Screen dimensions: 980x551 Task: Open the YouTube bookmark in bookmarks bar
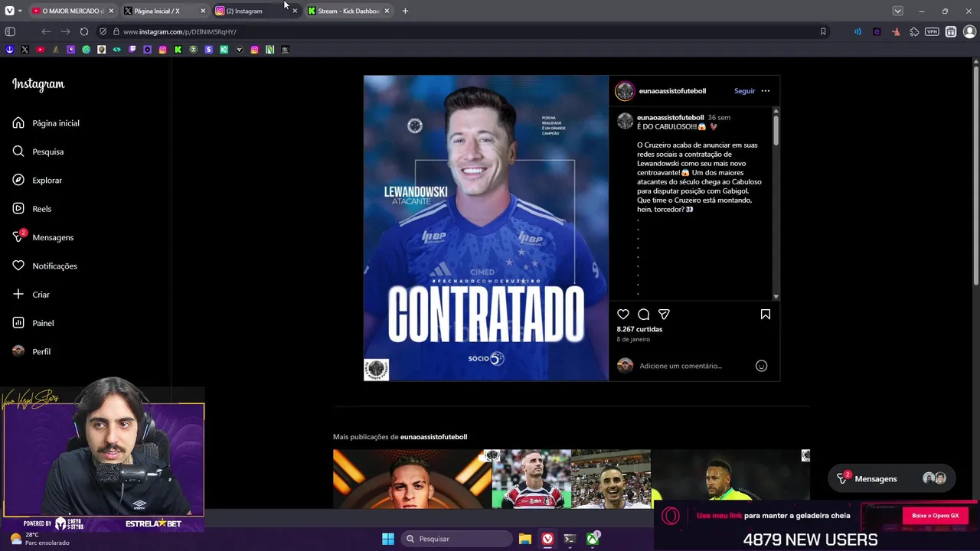40,50
